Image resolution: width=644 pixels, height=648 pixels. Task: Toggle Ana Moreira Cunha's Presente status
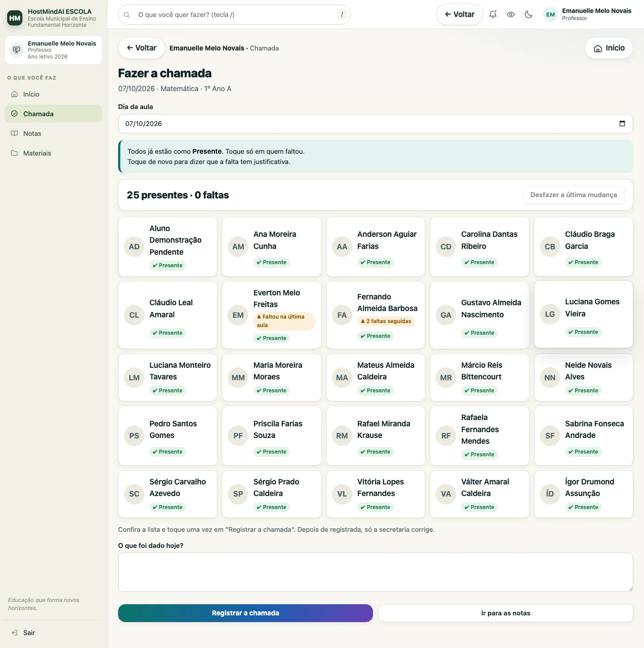coord(271,262)
